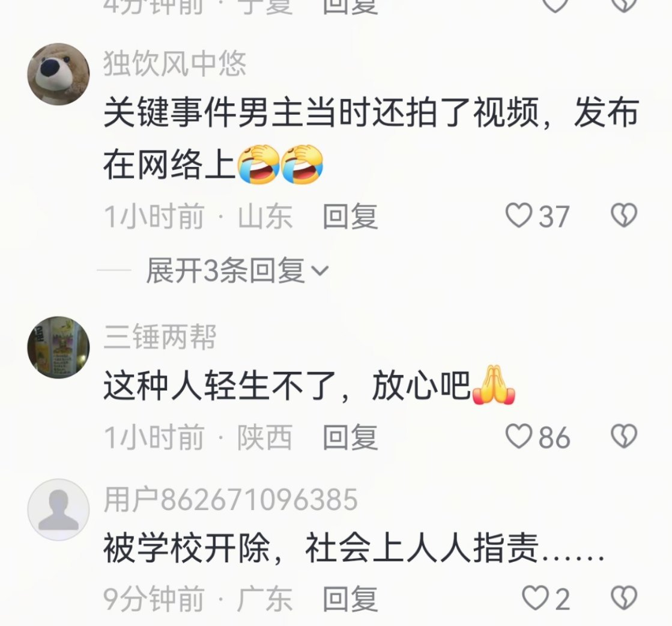The width and height of the screenshot is (672, 626).
Task: Tap broken heart on 三锤两帮's comment
Action: tap(624, 437)
